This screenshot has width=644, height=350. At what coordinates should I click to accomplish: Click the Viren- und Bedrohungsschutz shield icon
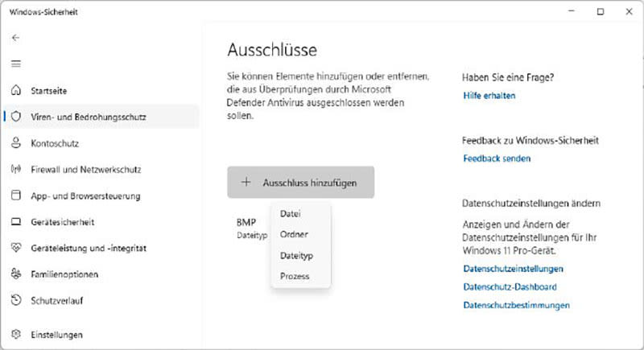pyautogui.click(x=15, y=117)
